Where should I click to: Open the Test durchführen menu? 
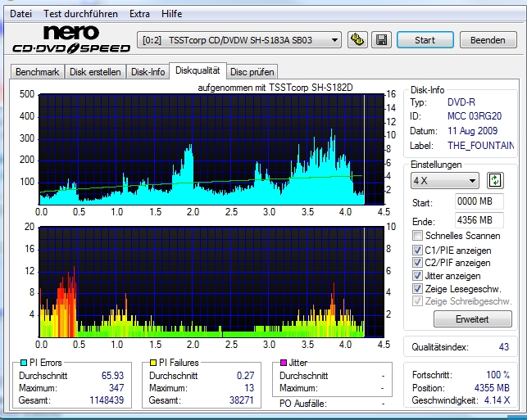click(x=80, y=14)
